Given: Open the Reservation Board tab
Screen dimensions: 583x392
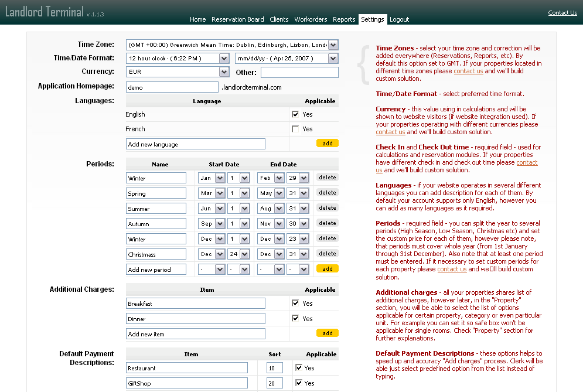Looking at the screenshot, I should point(237,19).
